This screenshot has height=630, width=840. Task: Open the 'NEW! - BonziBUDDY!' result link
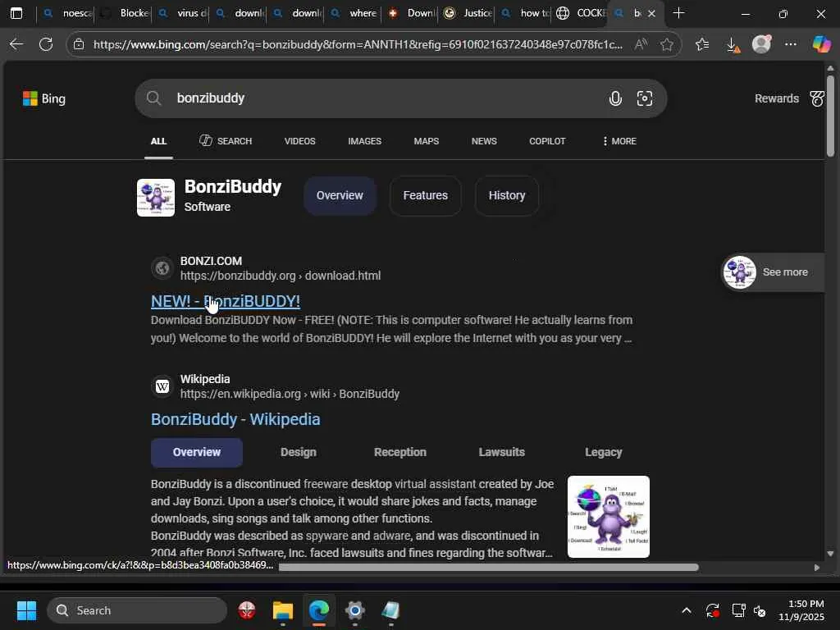(225, 301)
